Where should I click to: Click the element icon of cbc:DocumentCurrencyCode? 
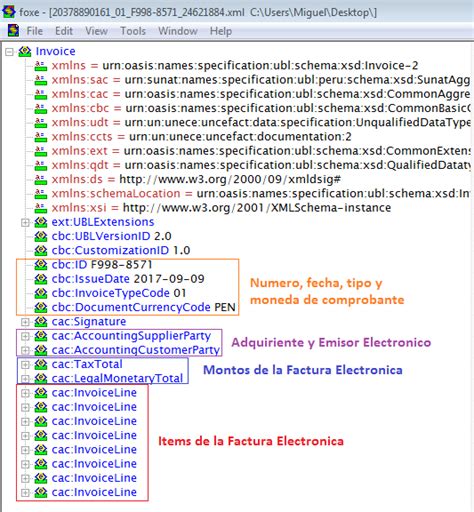(41, 307)
